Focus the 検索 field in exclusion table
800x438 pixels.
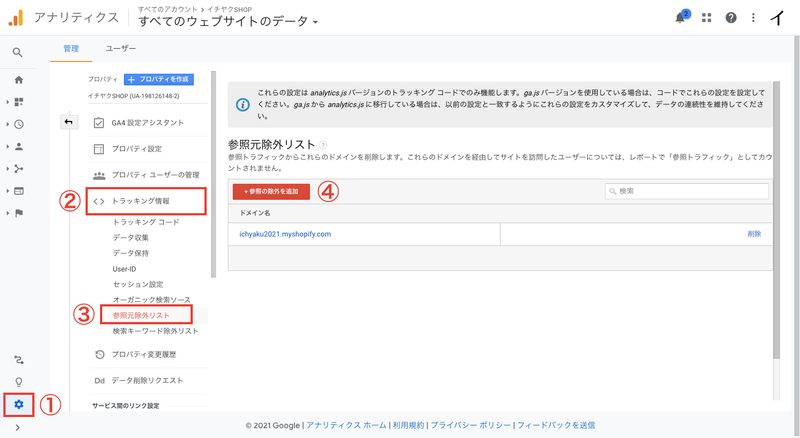click(687, 191)
